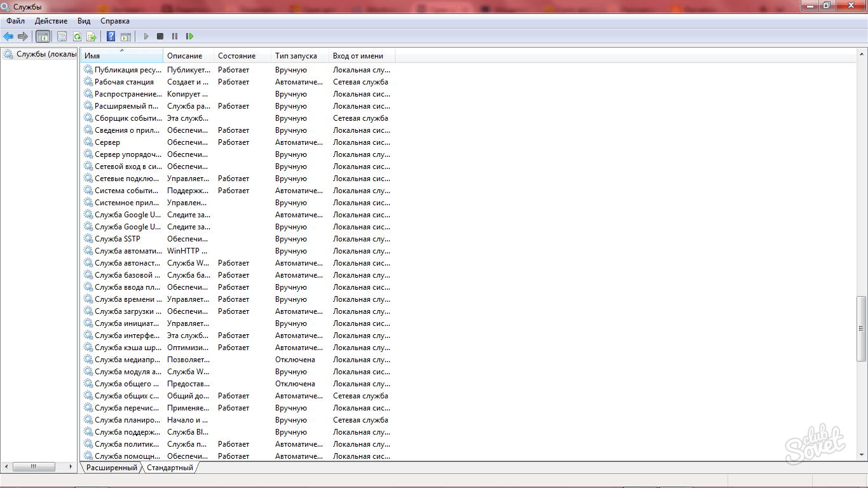Open the Действие menu
The width and height of the screenshot is (868, 488).
(x=51, y=21)
